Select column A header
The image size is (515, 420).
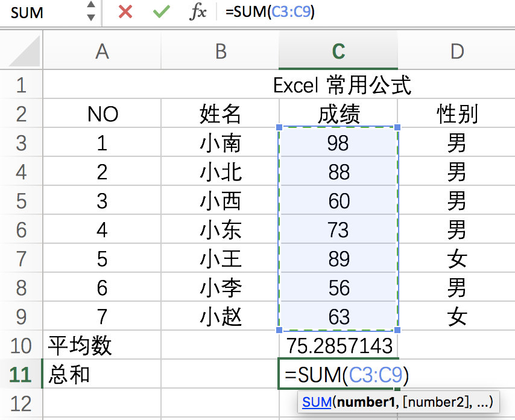[x=101, y=51]
